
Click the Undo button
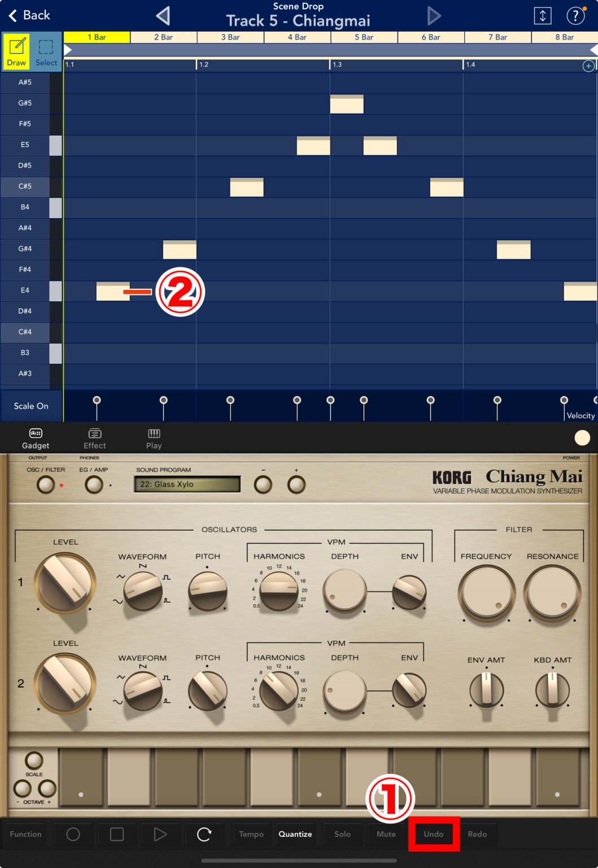[434, 834]
